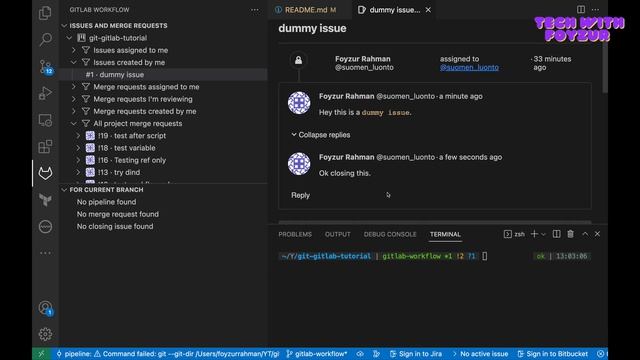This screenshot has height=360, width=640.
Task: Click Sign in to Bitbucket
Action: pos(553,354)
